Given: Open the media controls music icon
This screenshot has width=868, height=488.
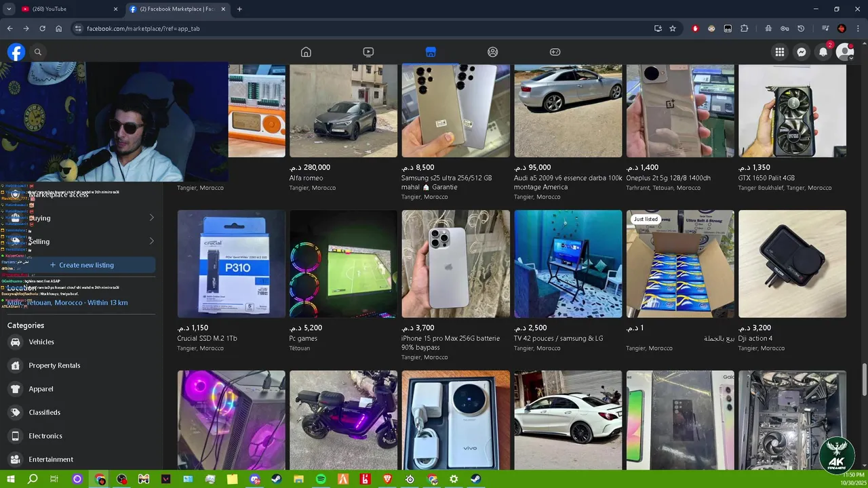Looking at the screenshot, I should click(825, 28).
